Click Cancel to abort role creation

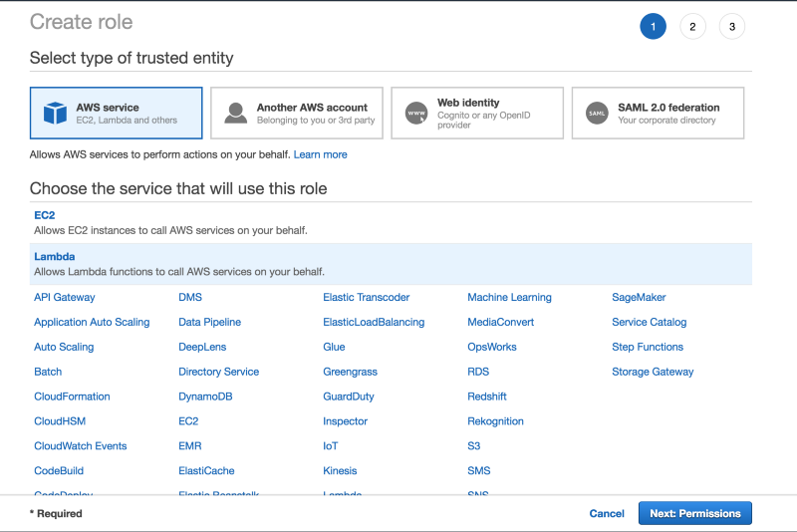click(x=607, y=514)
